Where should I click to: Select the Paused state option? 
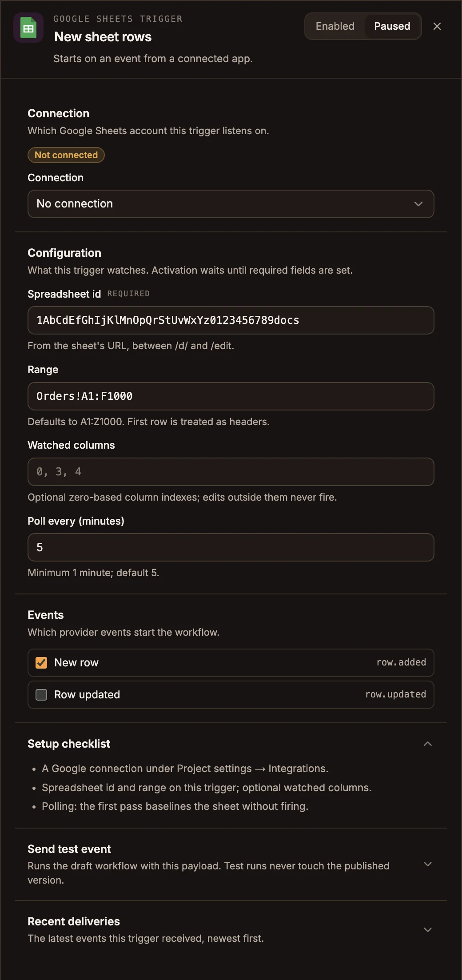tap(392, 26)
